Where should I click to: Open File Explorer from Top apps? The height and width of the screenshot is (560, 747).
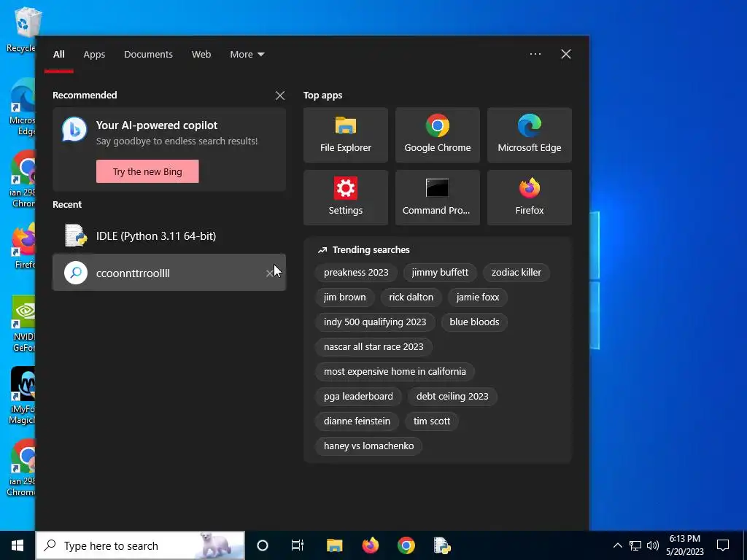coord(345,135)
